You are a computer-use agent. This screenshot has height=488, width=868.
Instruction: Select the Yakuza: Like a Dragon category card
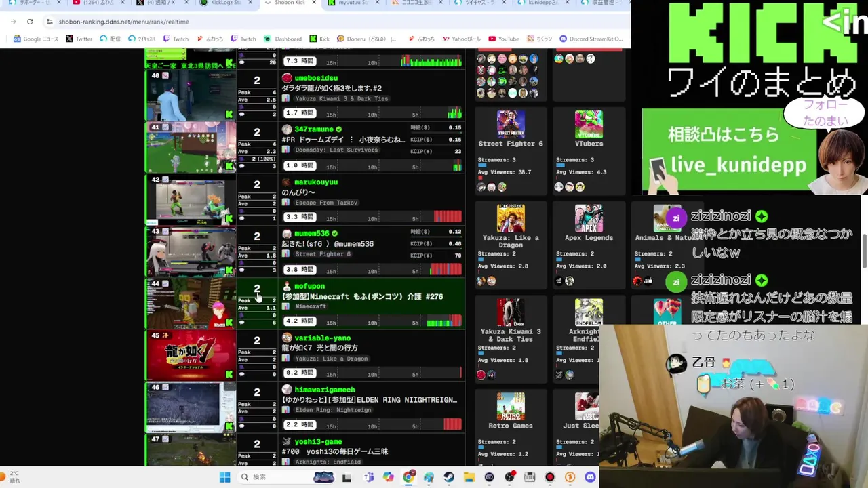point(511,246)
